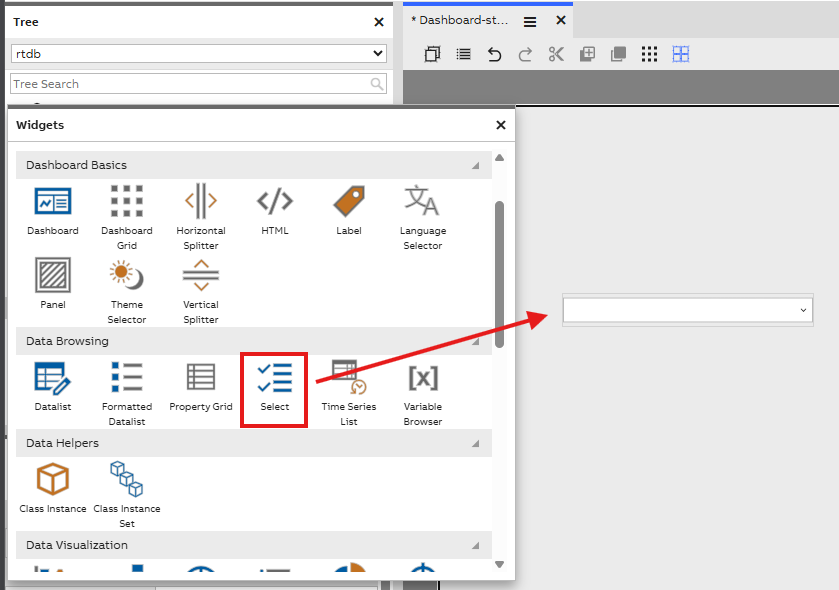Viewport: 839px width, 590px height.
Task: Collapse the Data Helpers section
Action: 475,443
